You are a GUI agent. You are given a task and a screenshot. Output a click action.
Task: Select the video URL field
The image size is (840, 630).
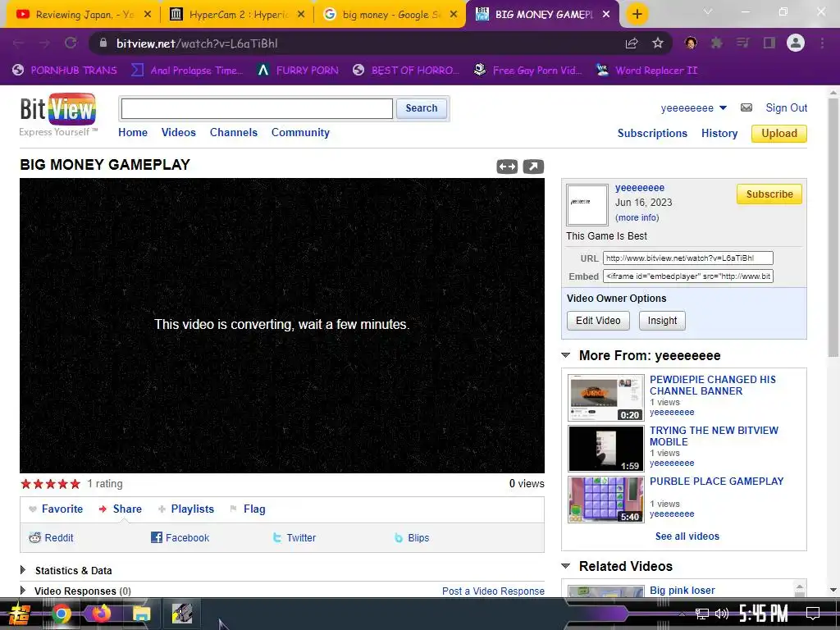pyautogui.click(x=688, y=258)
